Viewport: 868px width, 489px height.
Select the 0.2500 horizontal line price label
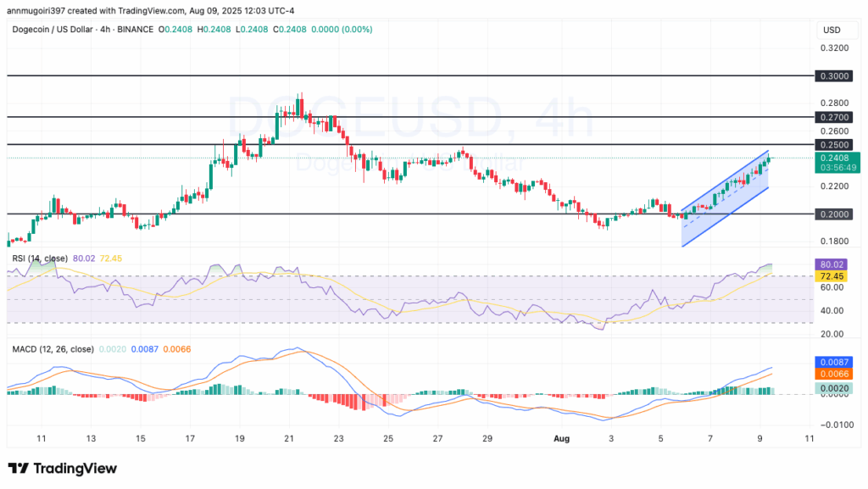[834, 145]
